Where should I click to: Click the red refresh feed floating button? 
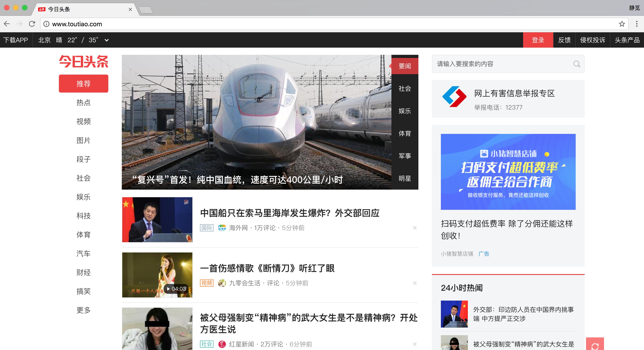[595, 344]
